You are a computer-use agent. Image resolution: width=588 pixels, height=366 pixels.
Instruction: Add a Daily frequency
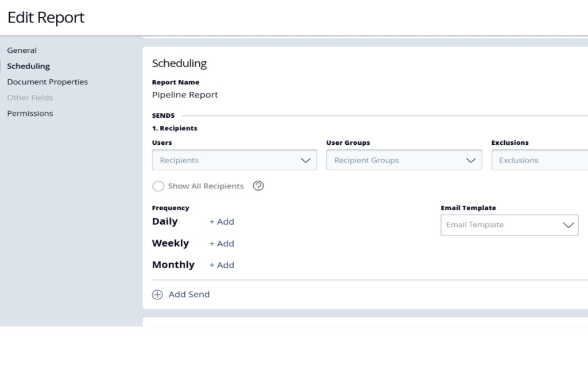pyautogui.click(x=222, y=222)
